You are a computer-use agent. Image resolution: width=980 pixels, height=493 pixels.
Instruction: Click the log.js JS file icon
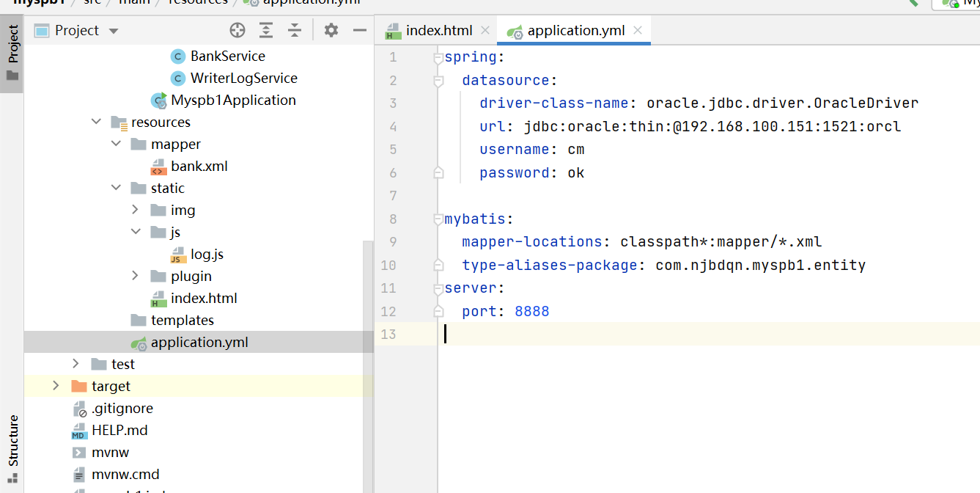[178, 255]
